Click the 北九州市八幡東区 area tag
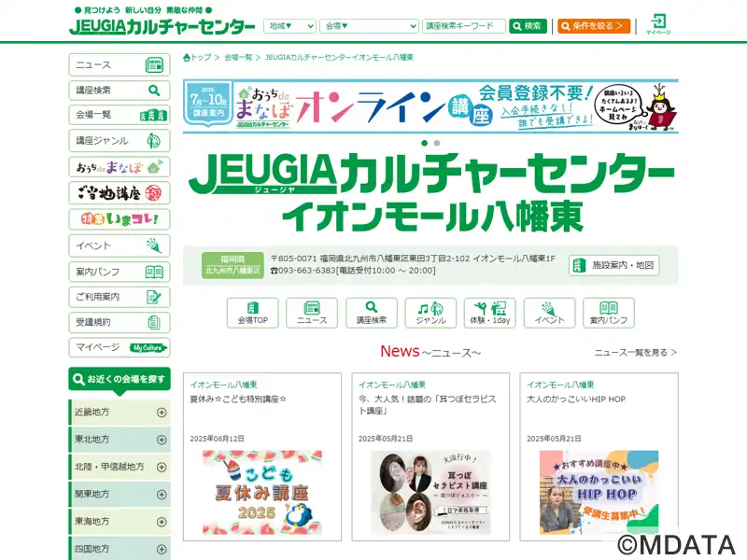 233,271
